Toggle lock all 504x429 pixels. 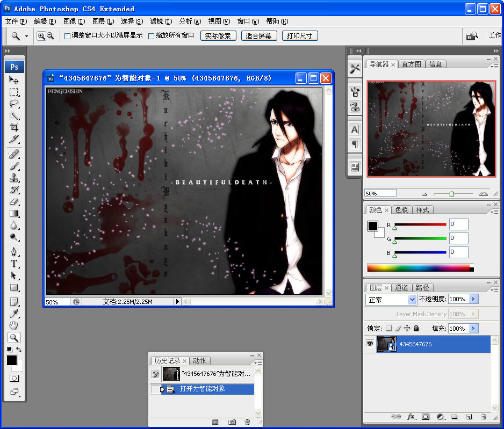[416, 328]
